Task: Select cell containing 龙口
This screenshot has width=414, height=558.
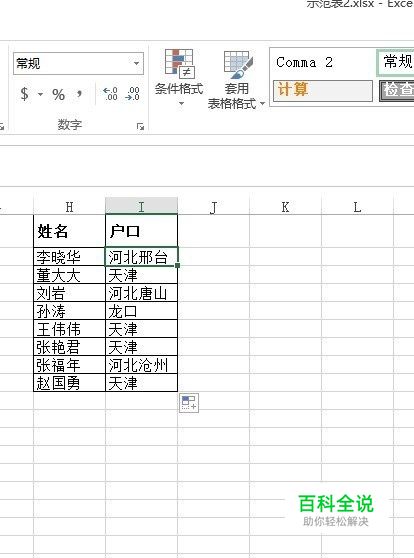Action: [x=141, y=311]
